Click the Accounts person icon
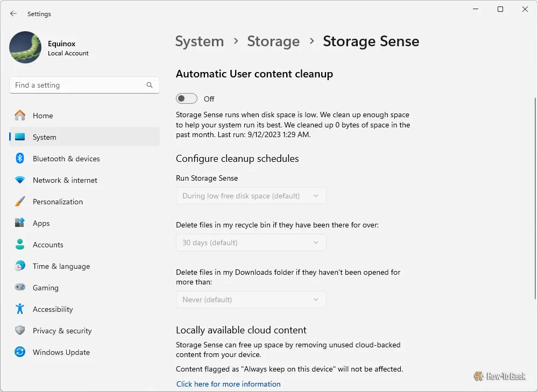538x392 pixels. point(20,244)
